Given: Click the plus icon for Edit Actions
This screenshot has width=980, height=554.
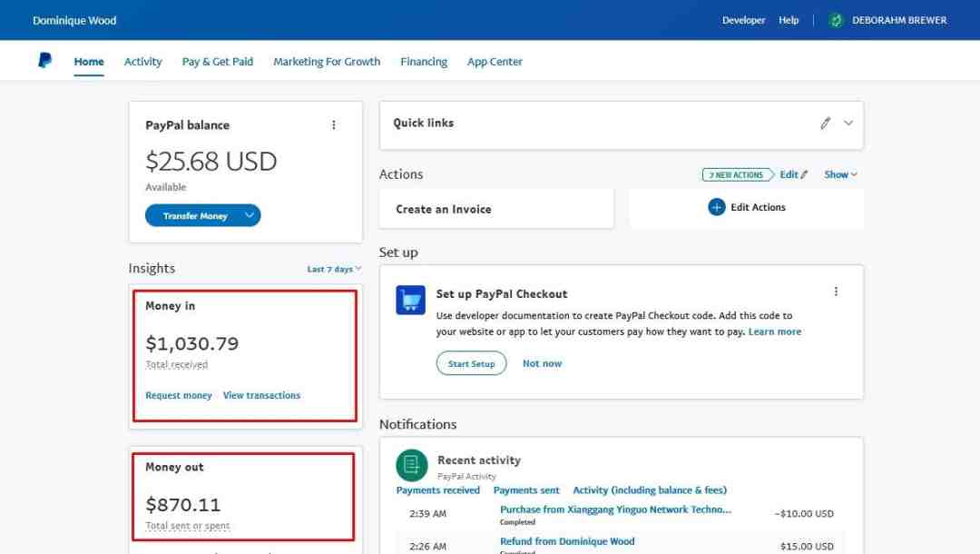Looking at the screenshot, I should pos(717,207).
